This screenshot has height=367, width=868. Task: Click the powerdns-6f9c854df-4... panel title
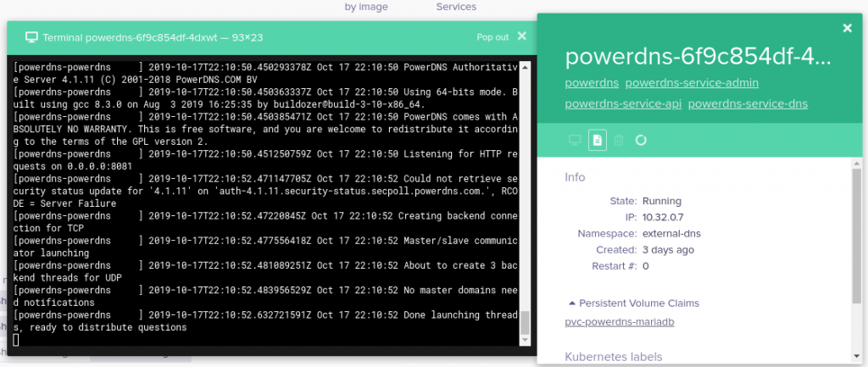pos(698,58)
